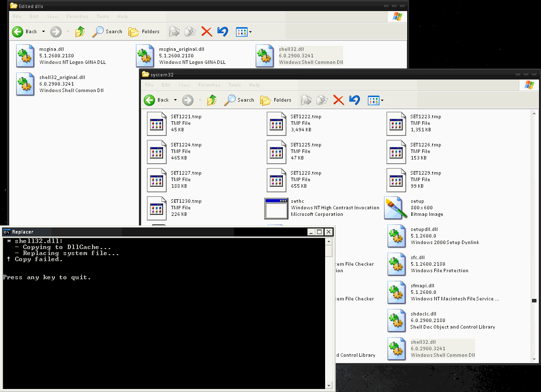The image size is (541, 392).
Task: Select the SET1224.tmp file icon
Action: pyautogui.click(x=157, y=151)
